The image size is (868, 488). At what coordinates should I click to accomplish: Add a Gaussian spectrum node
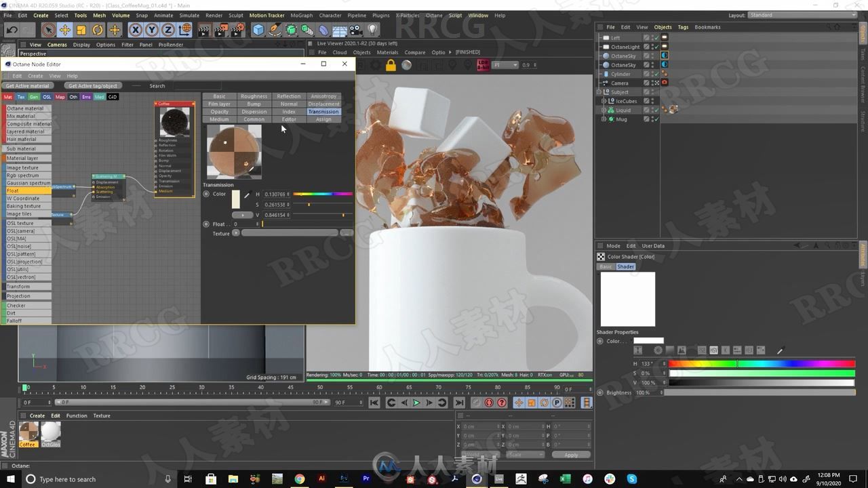coord(28,183)
